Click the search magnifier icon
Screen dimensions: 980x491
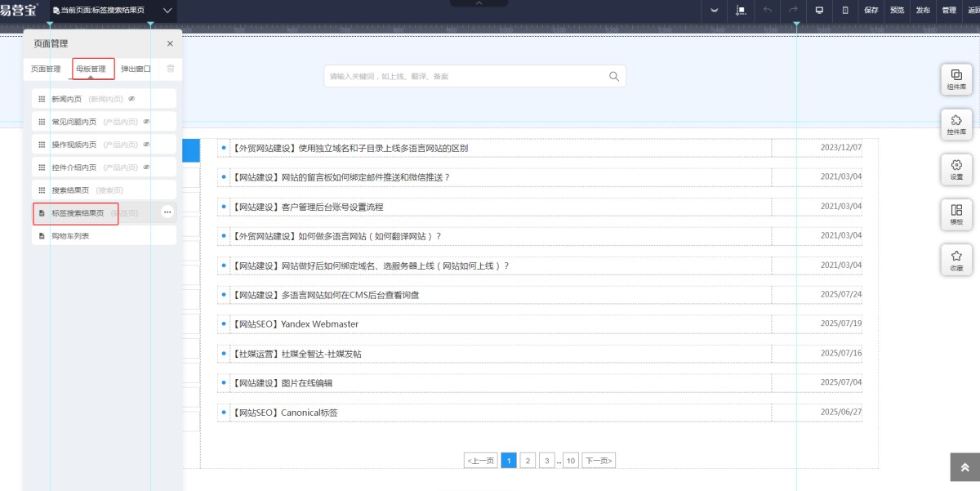[x=614, y=76]
